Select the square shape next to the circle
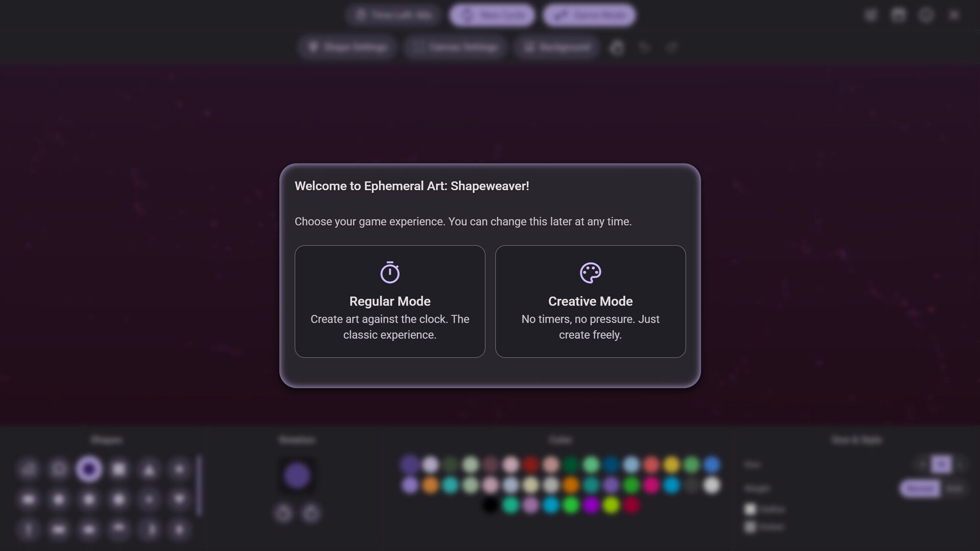The image size is (980, 551). [x=119, y=469]
